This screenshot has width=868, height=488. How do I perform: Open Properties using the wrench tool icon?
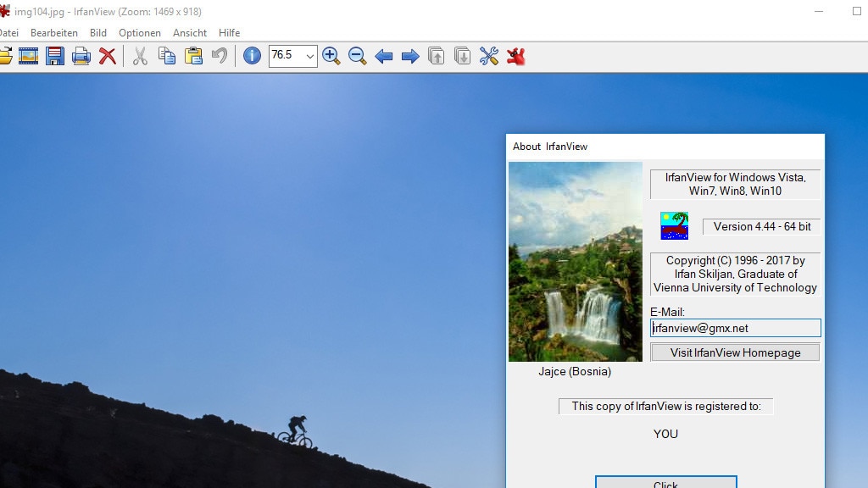tap(488, 56)
